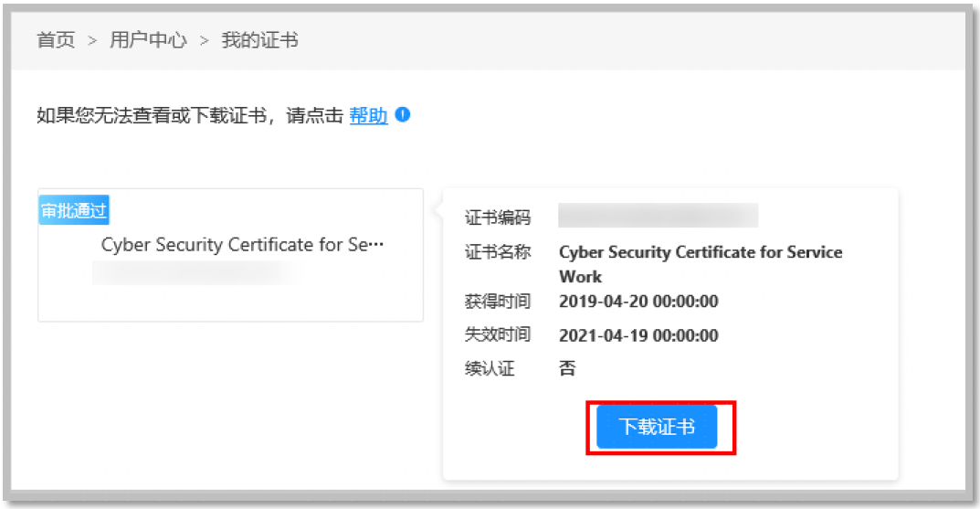Open the 帮助 help link
The image size is (980, 509).
point(368,116)
